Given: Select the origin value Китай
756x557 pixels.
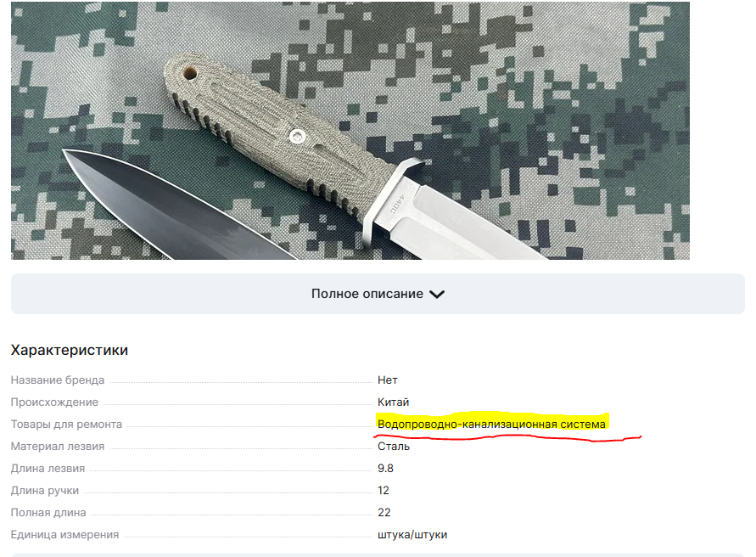Looking at the screenshot, I should [x=393, y=402].
